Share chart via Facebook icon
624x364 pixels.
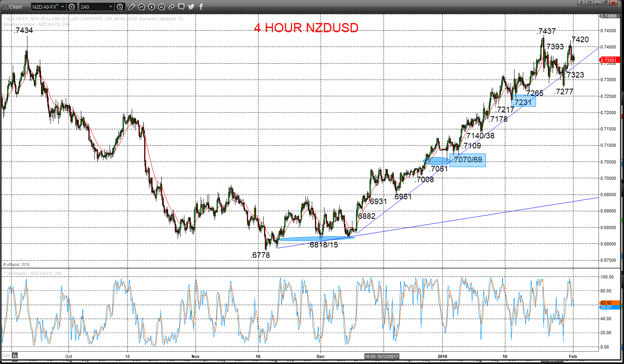[x=201, y=7]
